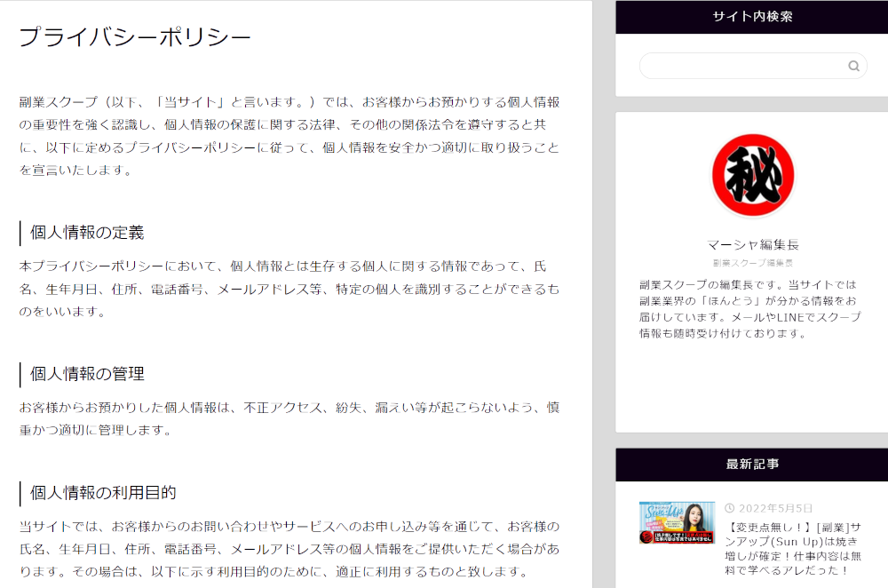
Task: Click the author bio text under profile
Action: point(750,309)
